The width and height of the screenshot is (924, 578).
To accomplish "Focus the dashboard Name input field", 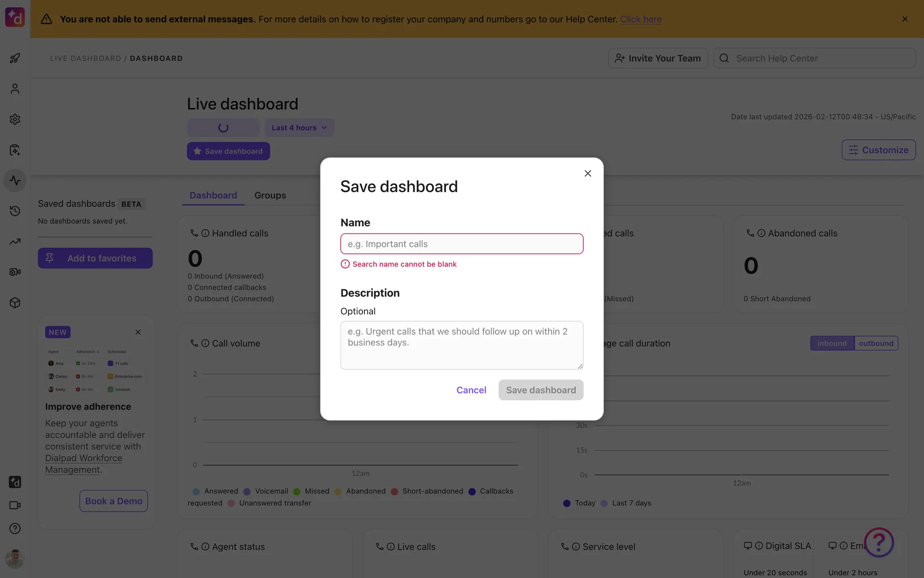I will [462, 244].
